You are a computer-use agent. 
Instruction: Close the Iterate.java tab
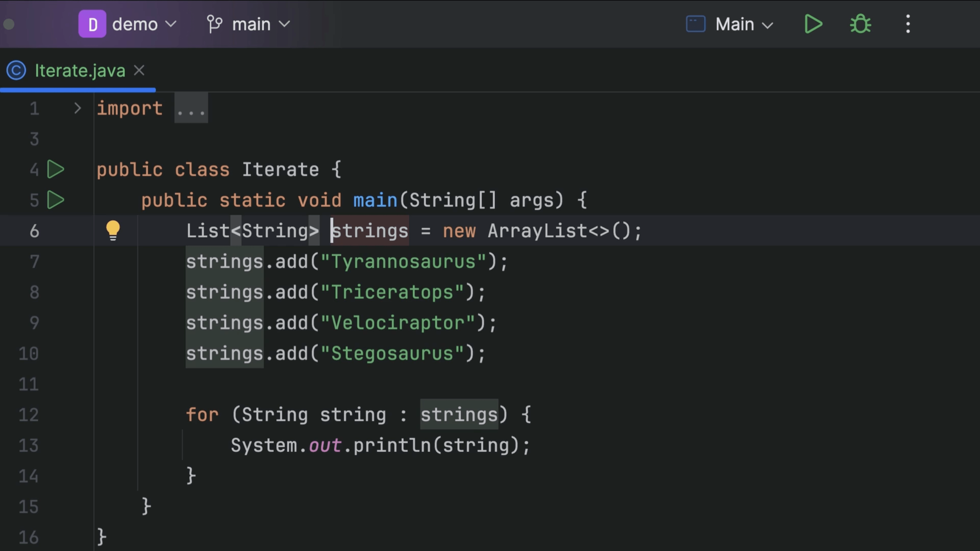[x=139, y=70]
